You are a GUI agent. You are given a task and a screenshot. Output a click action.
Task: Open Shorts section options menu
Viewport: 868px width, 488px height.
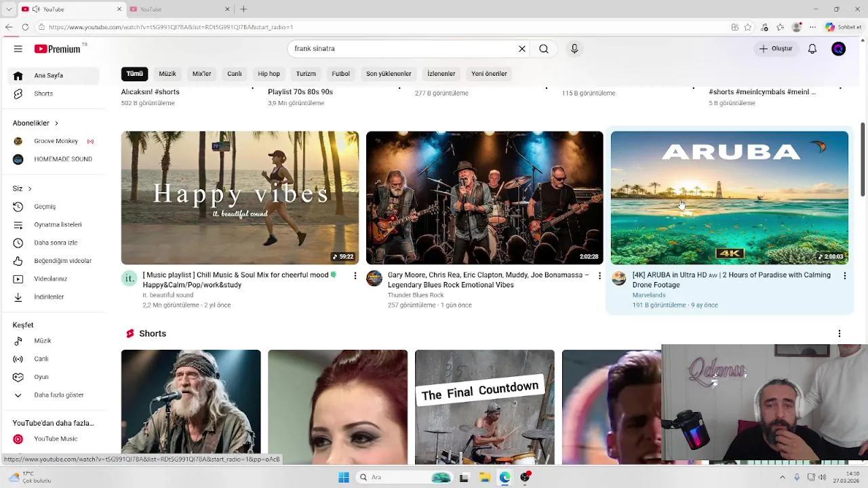[840, 333]
